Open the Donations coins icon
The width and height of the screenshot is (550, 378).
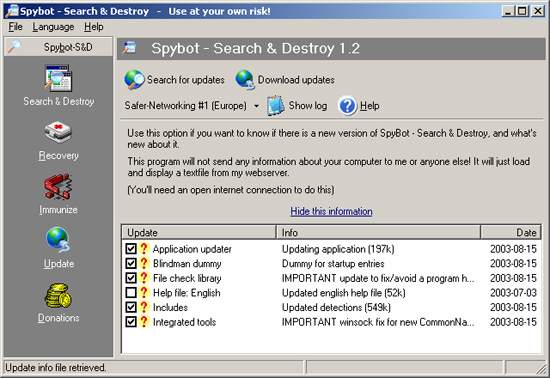click(58, 296)
